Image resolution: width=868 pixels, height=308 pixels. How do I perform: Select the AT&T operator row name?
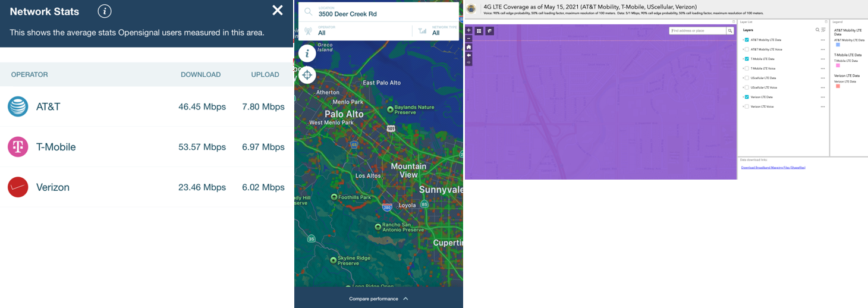click(48, 107)
